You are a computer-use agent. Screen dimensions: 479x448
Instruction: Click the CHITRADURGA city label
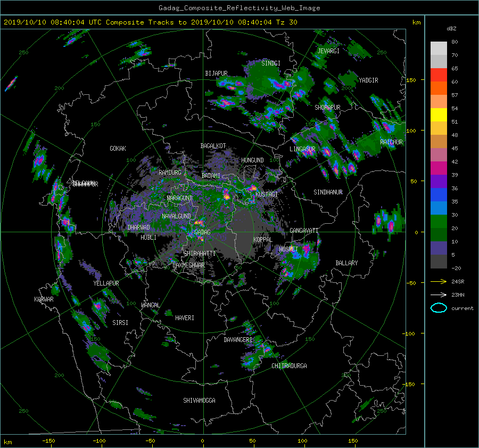289,366
